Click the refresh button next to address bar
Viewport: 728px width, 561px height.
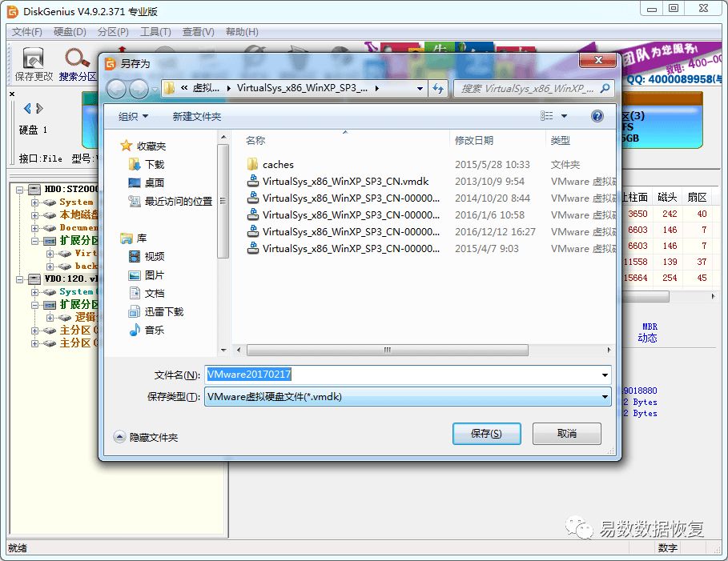click(x=438, y=88)
